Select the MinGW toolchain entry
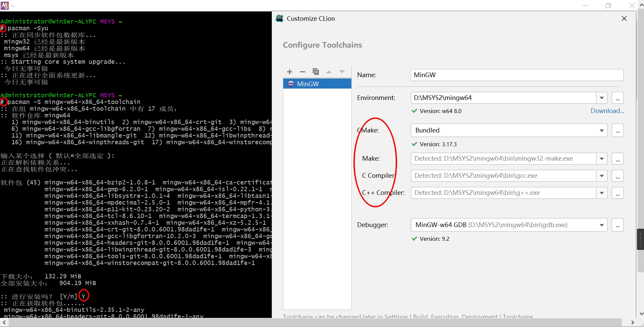This screenshot has width=644, height=327. (x=317, y=84)
